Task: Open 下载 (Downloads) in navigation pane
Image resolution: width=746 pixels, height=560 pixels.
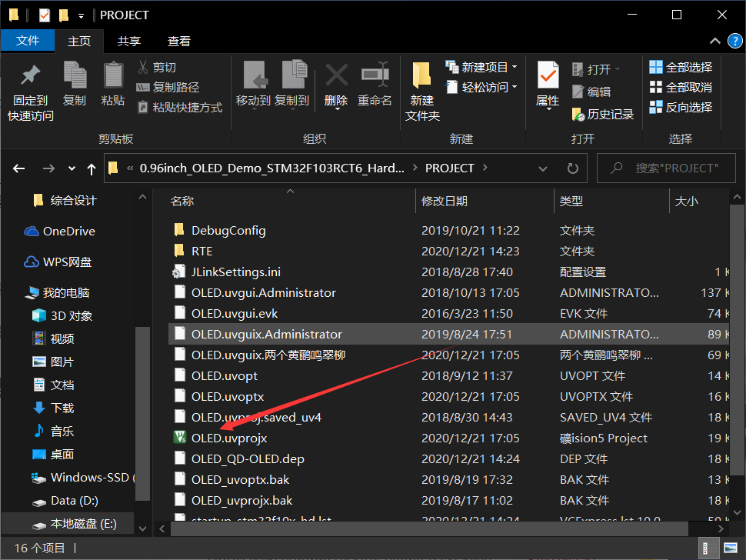Action: [53, 408]
